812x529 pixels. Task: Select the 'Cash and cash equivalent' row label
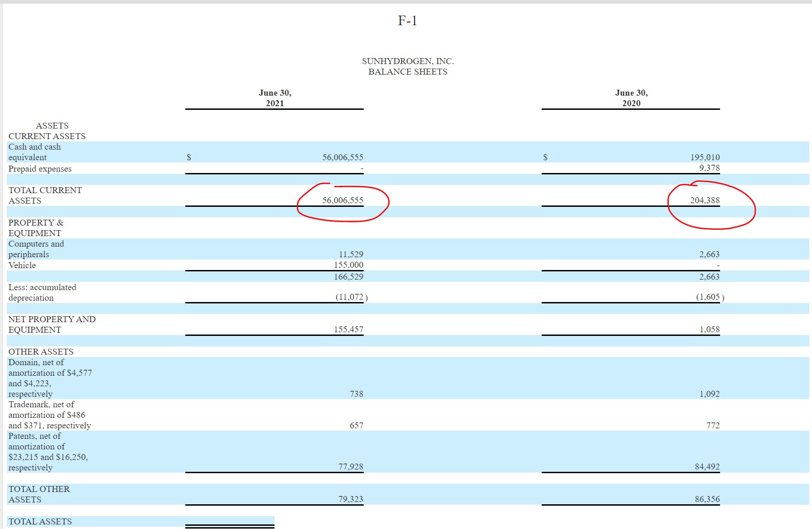35,152
